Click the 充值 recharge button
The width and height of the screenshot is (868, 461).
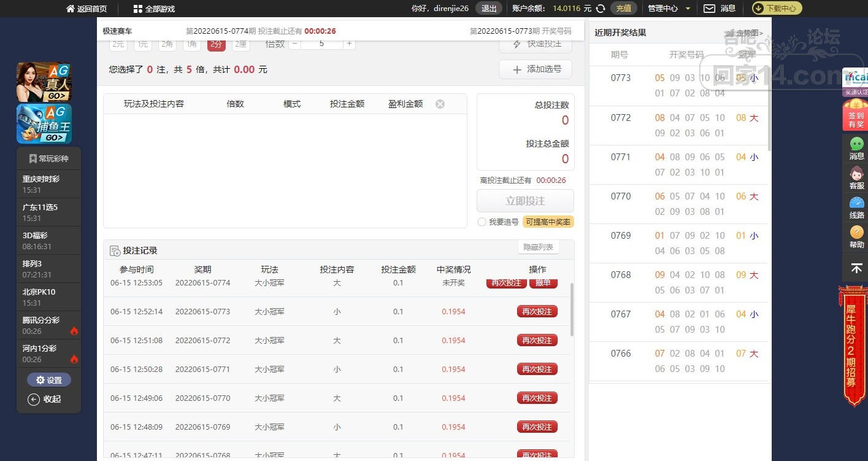click(x=623, y=9)
